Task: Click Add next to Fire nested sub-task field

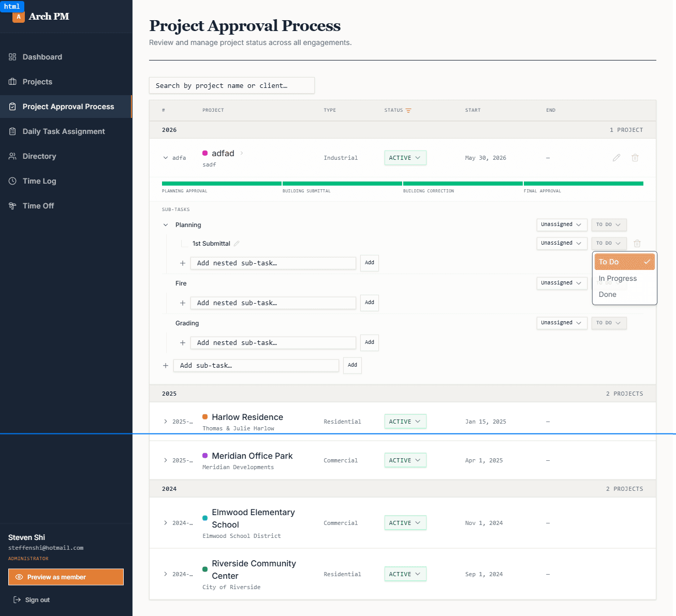Action: coord(370,303)
